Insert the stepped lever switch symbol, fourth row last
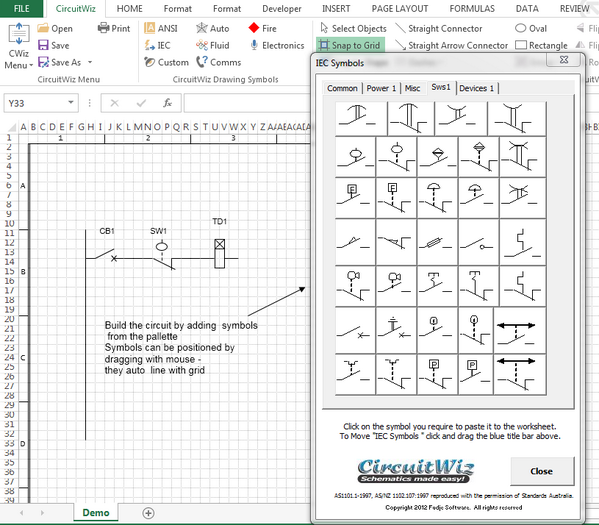This screenshot has height=525, width=599. [x=522, y=243]
